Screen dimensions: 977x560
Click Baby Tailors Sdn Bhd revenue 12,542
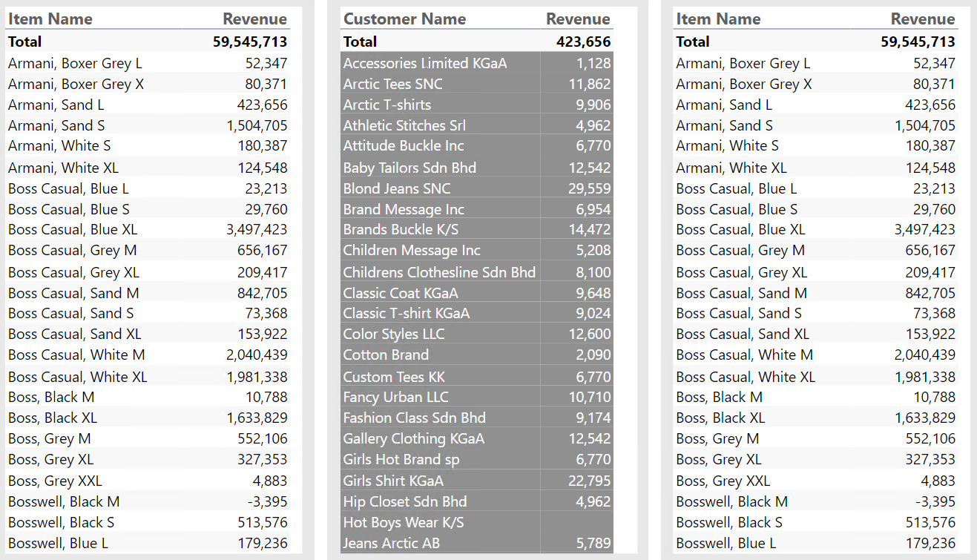tap(590, 168)
